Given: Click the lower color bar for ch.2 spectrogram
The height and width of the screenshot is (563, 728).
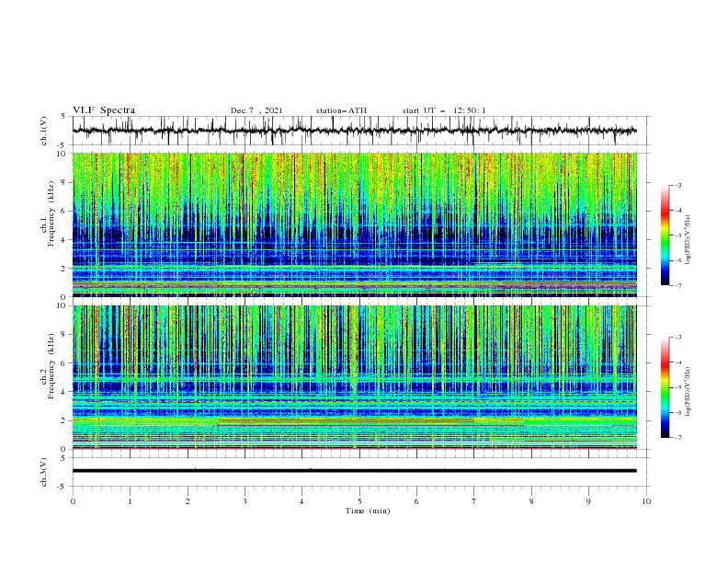Looking at the screenshot, I should (x=665, y=387).
